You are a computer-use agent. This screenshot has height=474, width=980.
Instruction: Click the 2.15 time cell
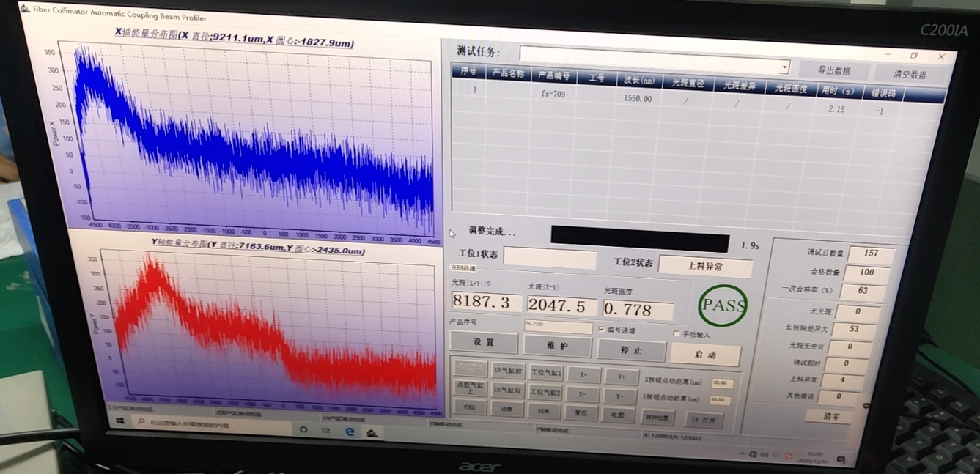[836, 108]
